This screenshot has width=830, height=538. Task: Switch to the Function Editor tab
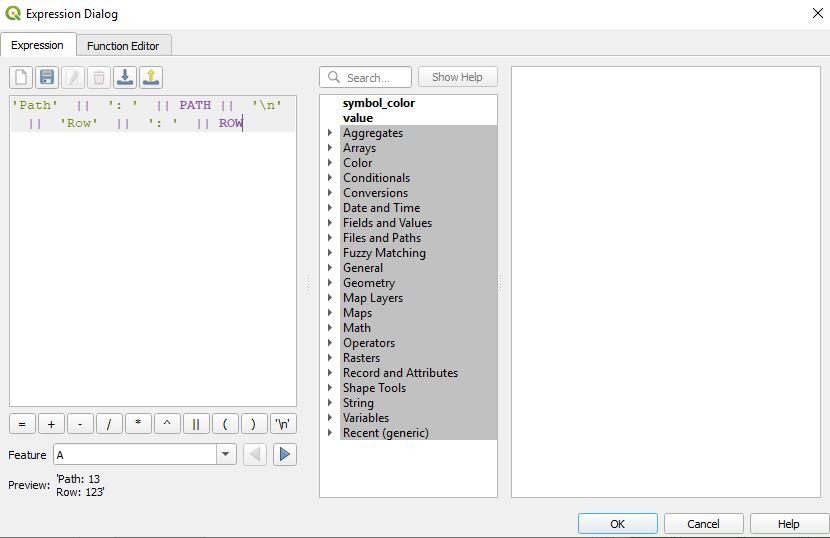pyautogui.click(x=123, y=45)
